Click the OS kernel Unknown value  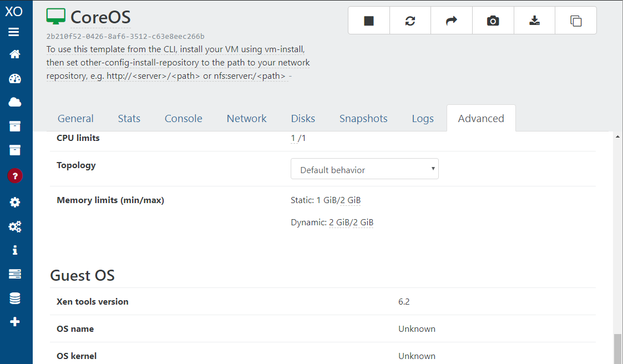pos(417,356)
